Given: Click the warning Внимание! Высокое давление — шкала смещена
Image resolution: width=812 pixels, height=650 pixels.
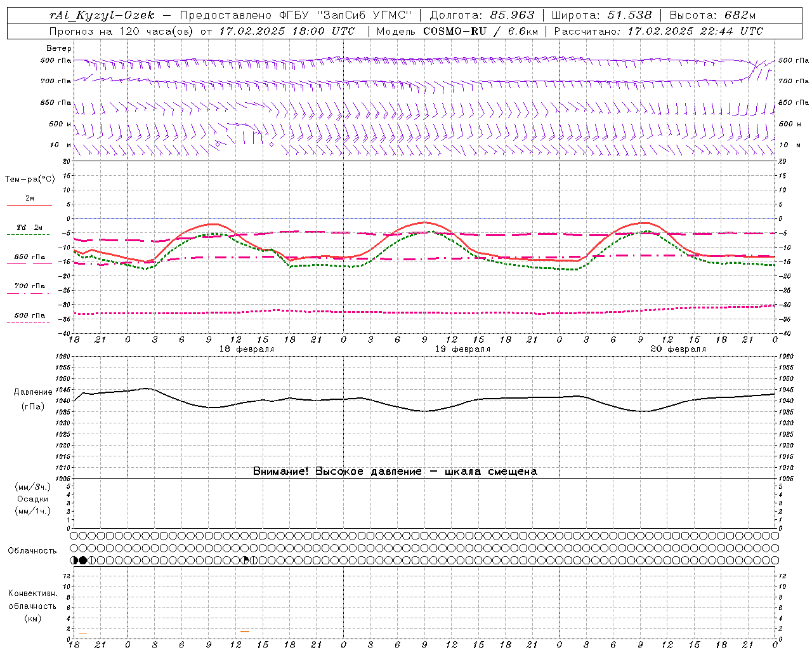Looking at the screenshot, I should point(395,471).
